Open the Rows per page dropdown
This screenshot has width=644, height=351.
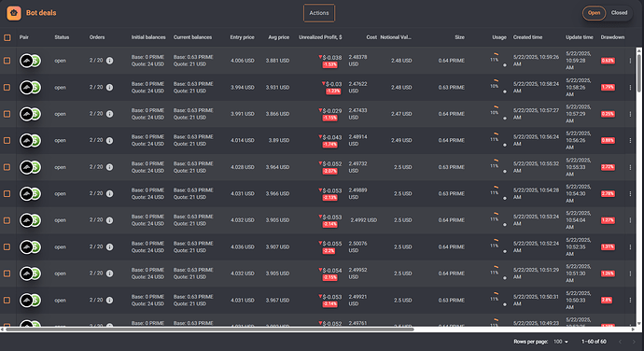pyautogui.click(x=561, y=342)
